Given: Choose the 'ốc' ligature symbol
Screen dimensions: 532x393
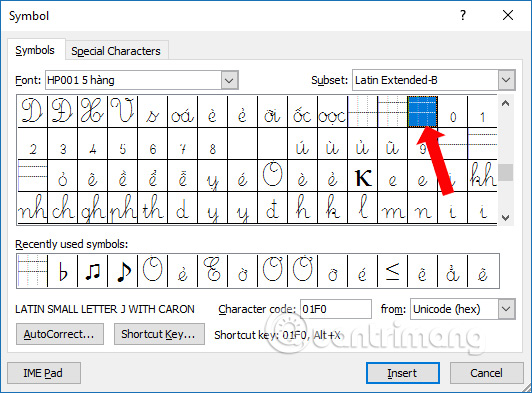Looking at the screenshot, I should (302, 111).
